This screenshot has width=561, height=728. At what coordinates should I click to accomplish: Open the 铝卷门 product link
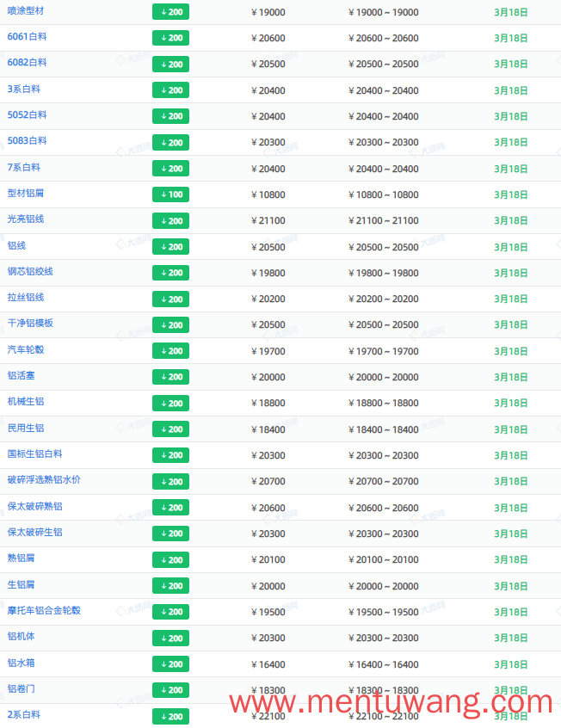21,689
